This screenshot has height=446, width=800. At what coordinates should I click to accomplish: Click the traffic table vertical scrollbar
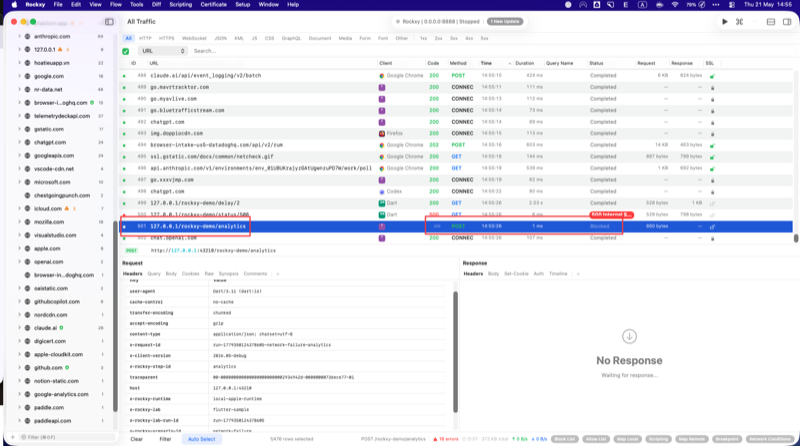[795, 238]
